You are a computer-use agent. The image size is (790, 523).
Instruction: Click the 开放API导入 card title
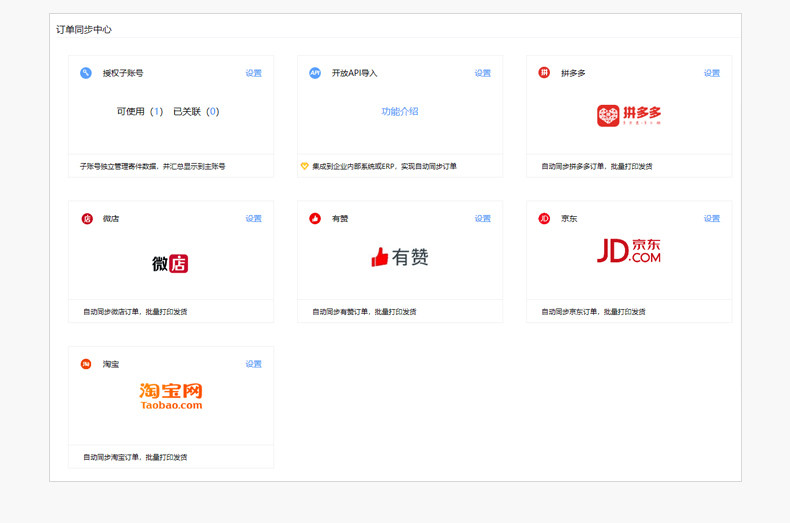[x=355, y=73]
